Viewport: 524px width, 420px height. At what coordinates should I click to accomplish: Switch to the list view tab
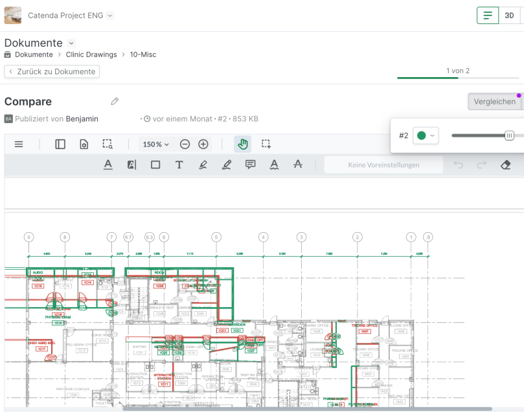click(x=488, y=16)
